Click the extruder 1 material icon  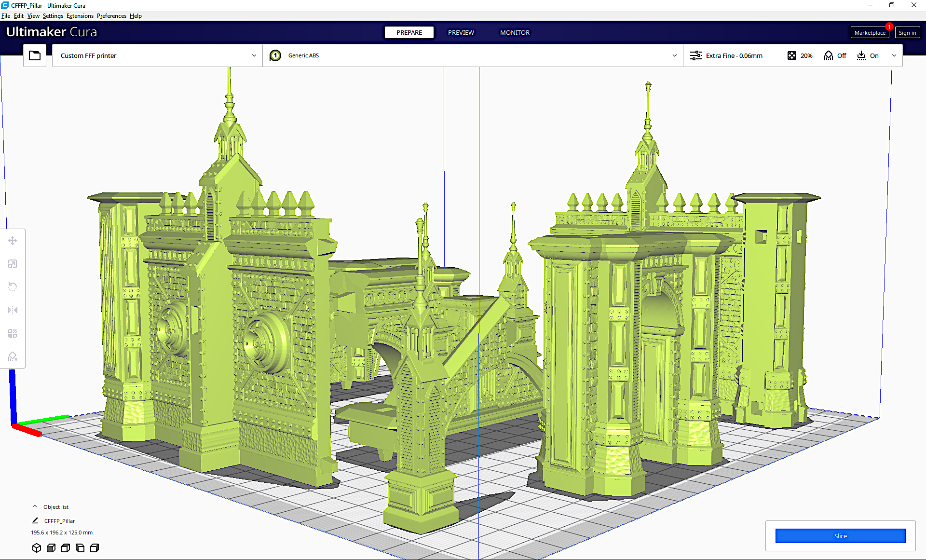275,55
